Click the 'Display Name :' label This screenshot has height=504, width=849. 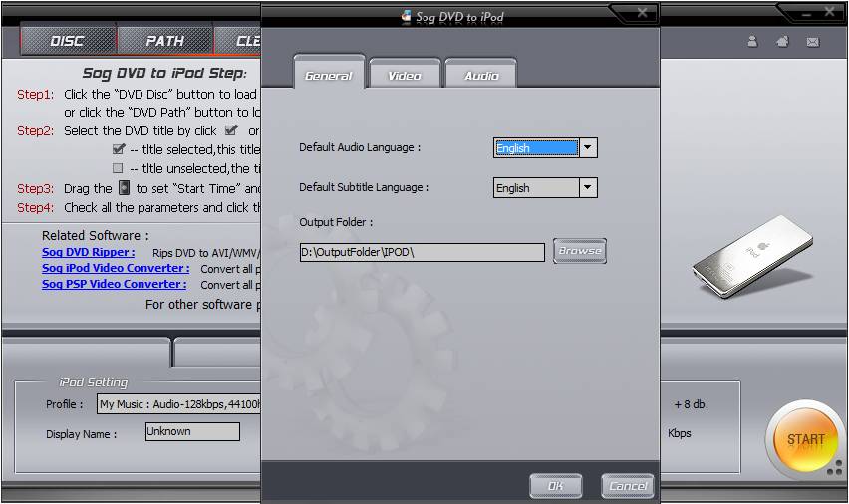(82, 434)
